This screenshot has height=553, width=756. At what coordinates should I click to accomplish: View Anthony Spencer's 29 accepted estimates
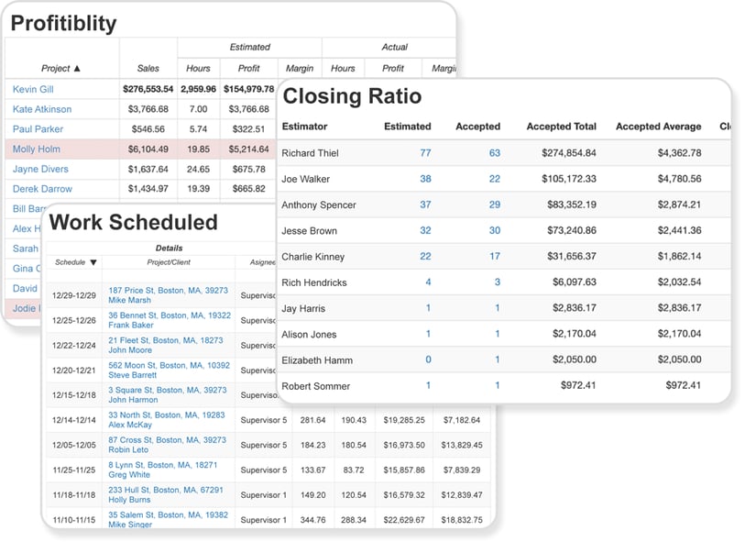493,205
